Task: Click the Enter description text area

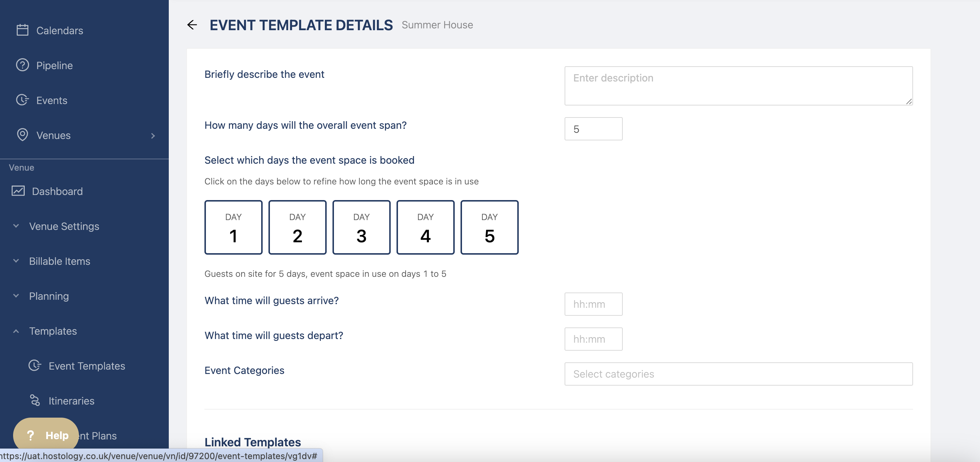Action: coord(738,85)
